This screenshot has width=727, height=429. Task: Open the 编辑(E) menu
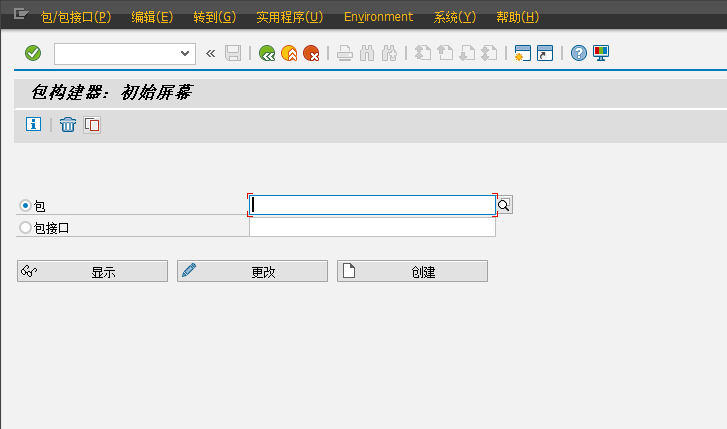point(152,17)
